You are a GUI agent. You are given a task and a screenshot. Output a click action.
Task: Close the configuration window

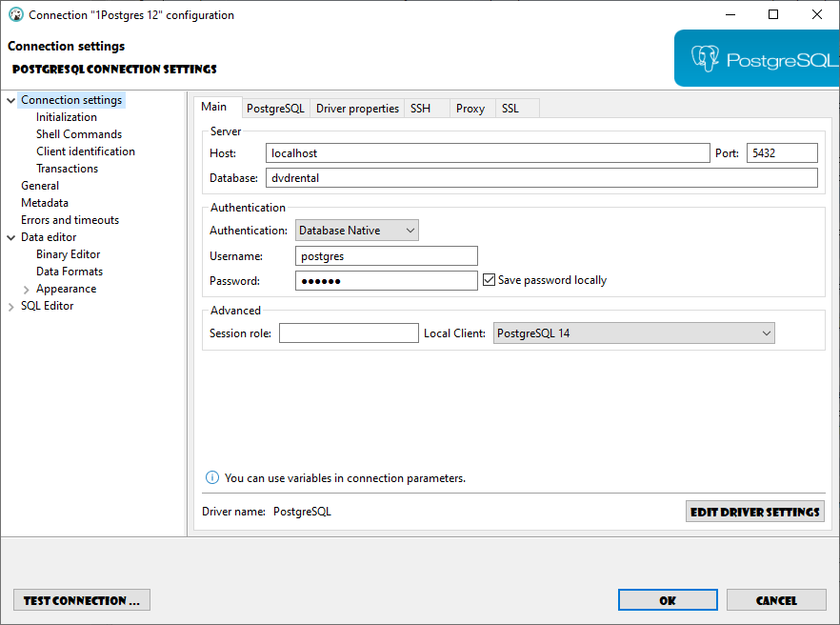click(817, 14)
